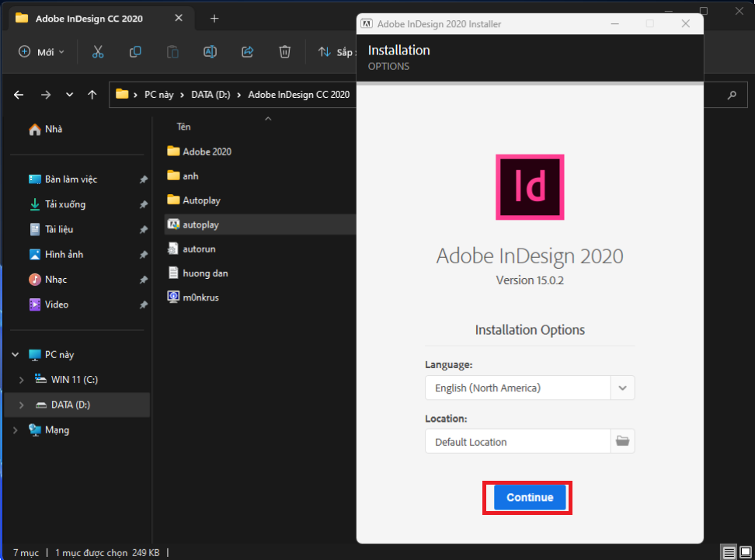
Task: Select the Adobe 2020 folder
Action: (x=207, y=151)
